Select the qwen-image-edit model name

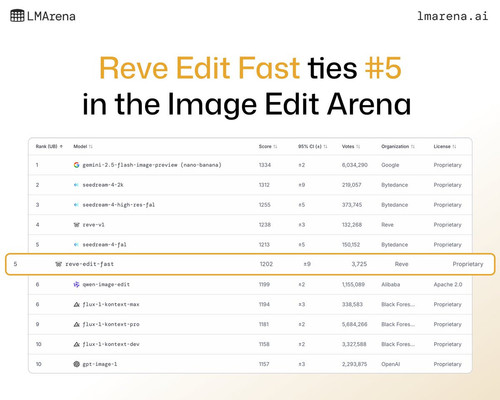106,284
